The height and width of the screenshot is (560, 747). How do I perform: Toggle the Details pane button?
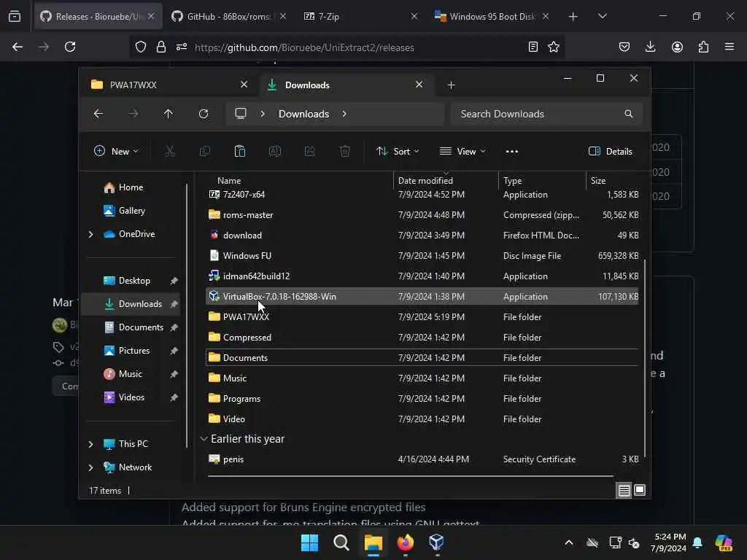click(611, 152)
